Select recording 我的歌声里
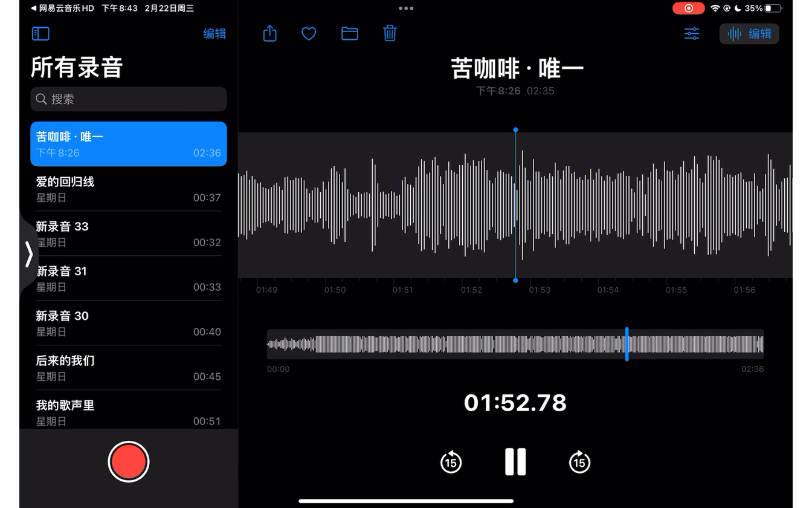The height and width of the screenshot is (508, 812). pos(129,411)
